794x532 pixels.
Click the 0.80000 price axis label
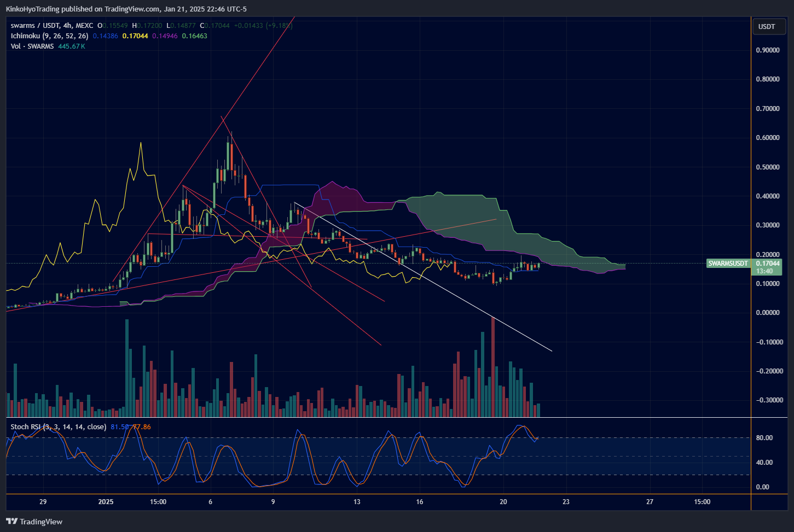click(x=768, y=79)
